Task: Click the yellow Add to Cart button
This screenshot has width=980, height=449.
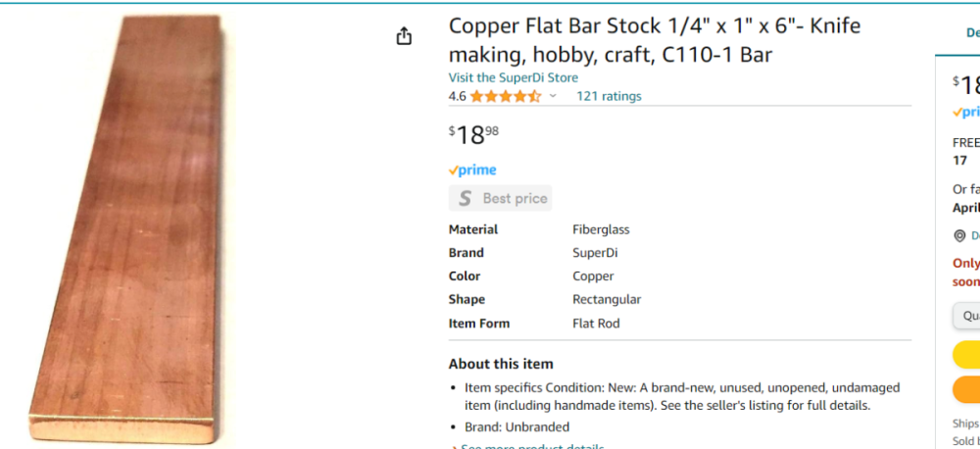Action: click(x=966, y=354)
